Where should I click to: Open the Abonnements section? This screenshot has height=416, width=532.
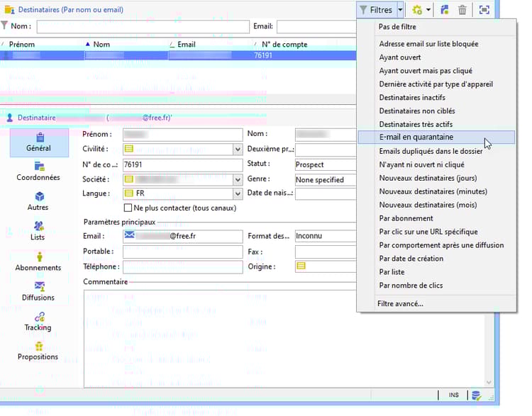pos(38,262)
